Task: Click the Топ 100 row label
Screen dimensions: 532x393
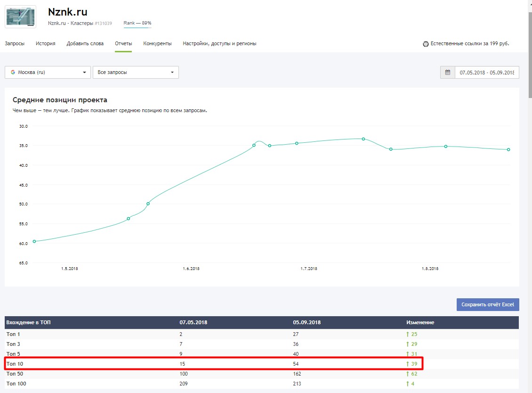Action: 16,384
